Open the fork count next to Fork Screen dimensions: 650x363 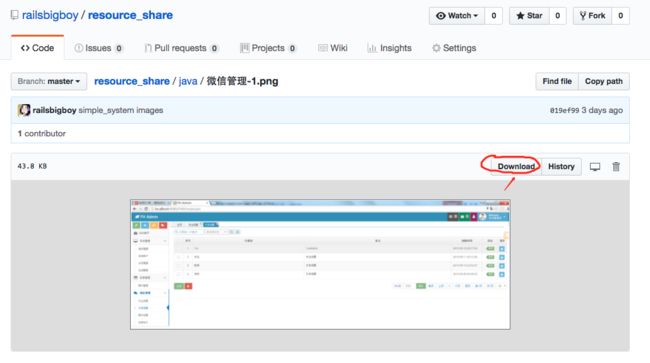tap(621, 16)
